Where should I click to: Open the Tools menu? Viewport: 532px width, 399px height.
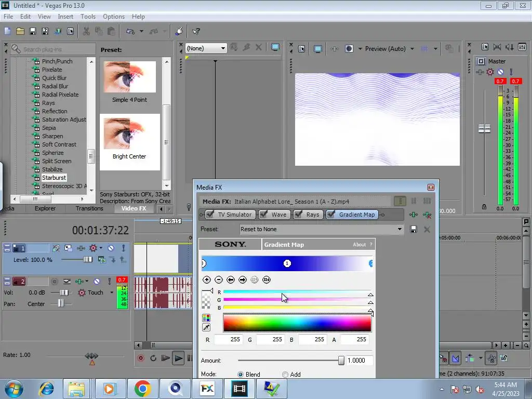point(88,16)
